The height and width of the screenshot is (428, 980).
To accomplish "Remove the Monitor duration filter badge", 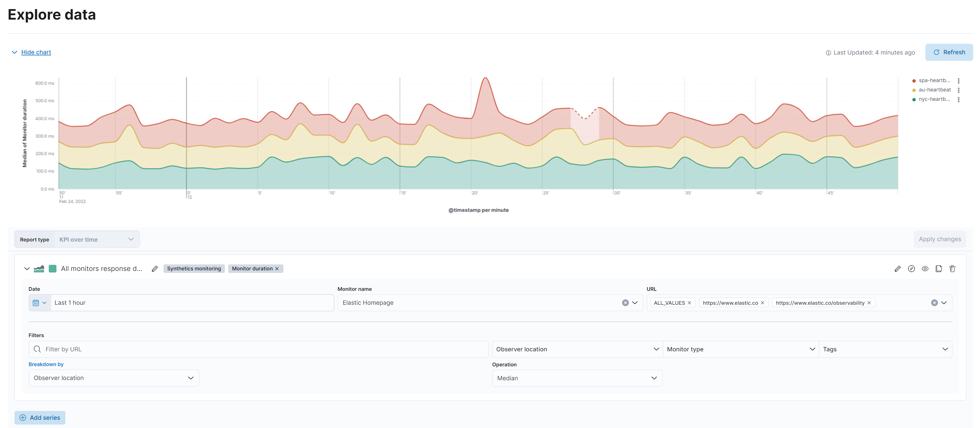I will coord(277,268).
